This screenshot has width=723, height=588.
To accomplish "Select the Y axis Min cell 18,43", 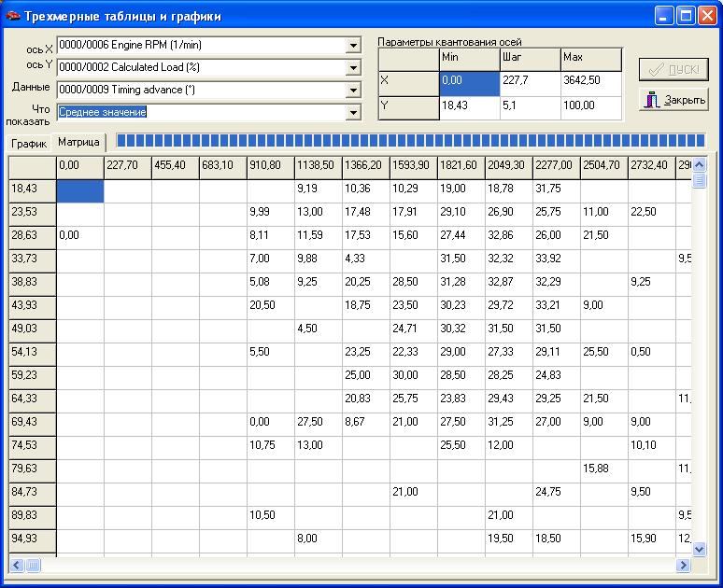I will pyautogui.click(x=468, y=107).
